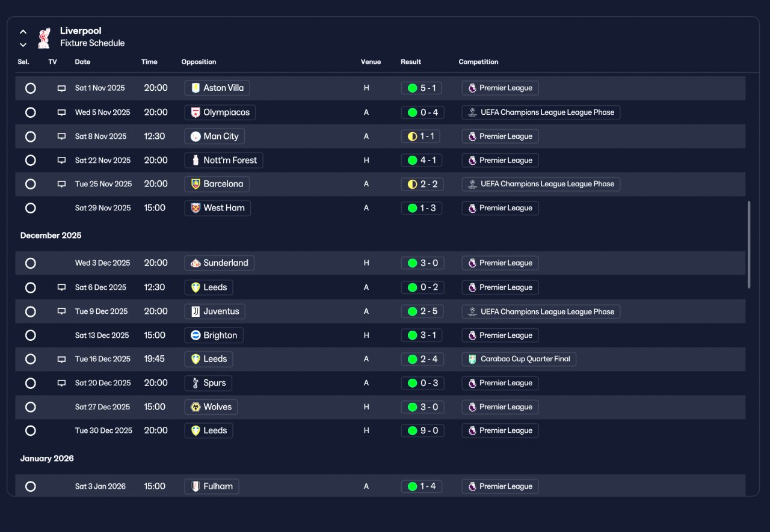This screenshot has width=770, height=532.
Task: Select the radio for West Ham match
Action: tap(31, 208)
